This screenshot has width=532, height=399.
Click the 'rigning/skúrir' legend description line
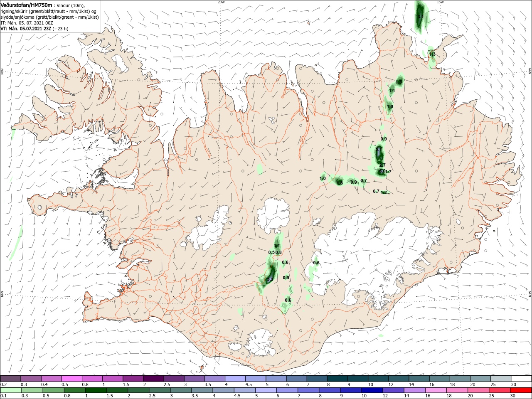[x=49, y=11]
